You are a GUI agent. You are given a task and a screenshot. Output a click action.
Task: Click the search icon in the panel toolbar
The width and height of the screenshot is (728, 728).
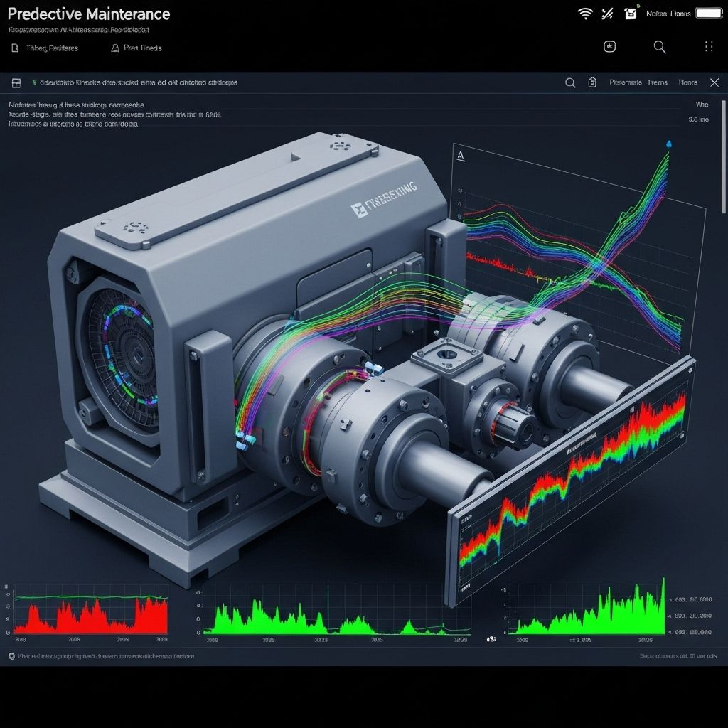pos(570,83)
